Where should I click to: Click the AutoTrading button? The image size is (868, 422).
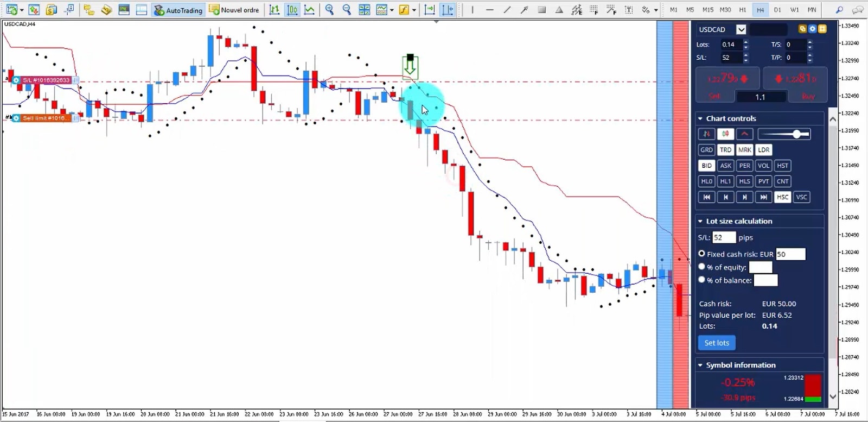[x=178, y=10]
